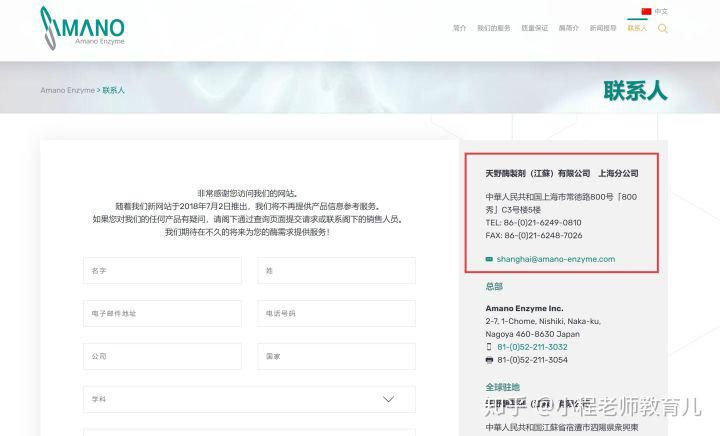Call the 81-(0)52-211-3032 phone link
720x436 pixels.
pyautogui.click(x=532, y=347)
